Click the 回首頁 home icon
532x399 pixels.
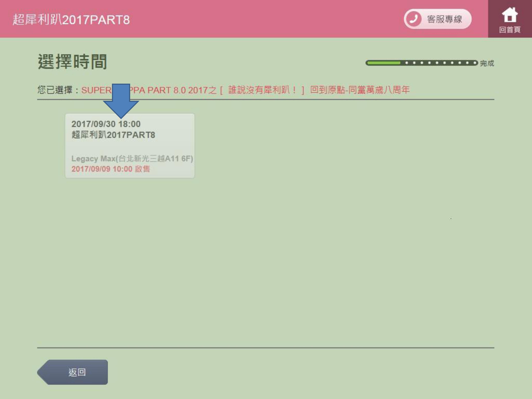point(510,15)
